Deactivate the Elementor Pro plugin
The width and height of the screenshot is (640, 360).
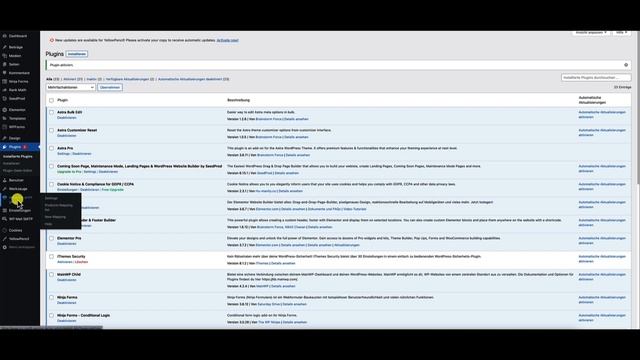(x=67, y=244)
